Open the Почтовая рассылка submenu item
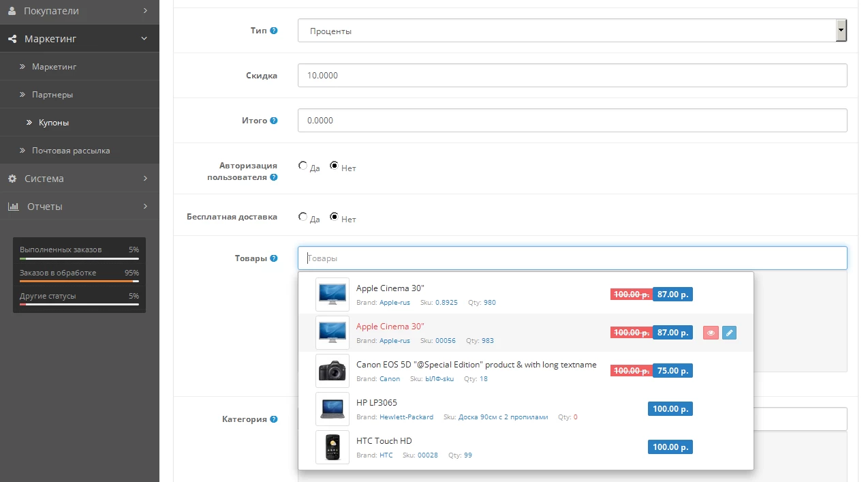This screenshot has width=868, height=482. [80, 151]
